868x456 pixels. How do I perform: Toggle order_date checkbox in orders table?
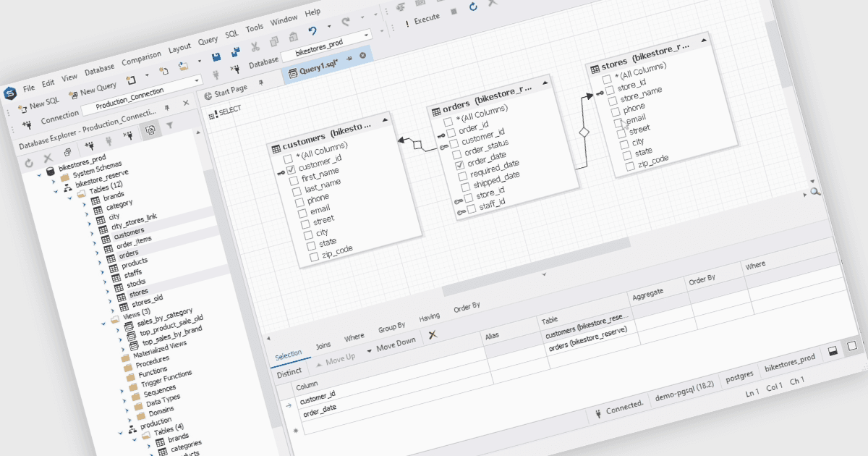(459, 165)
